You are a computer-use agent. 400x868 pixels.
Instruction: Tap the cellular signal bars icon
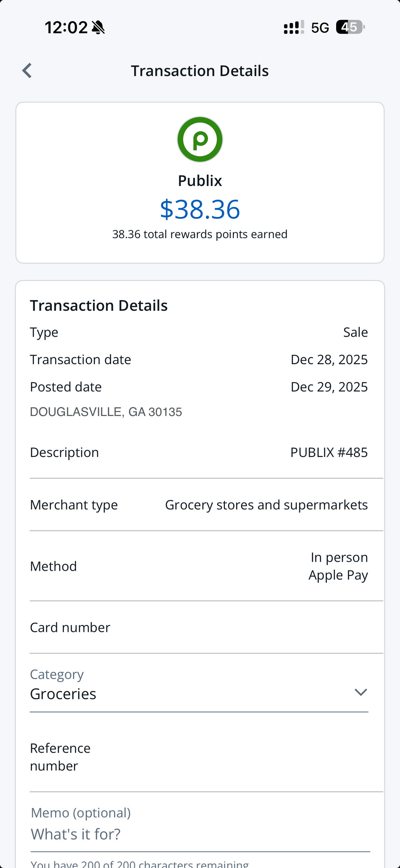[x=293, y=27]
